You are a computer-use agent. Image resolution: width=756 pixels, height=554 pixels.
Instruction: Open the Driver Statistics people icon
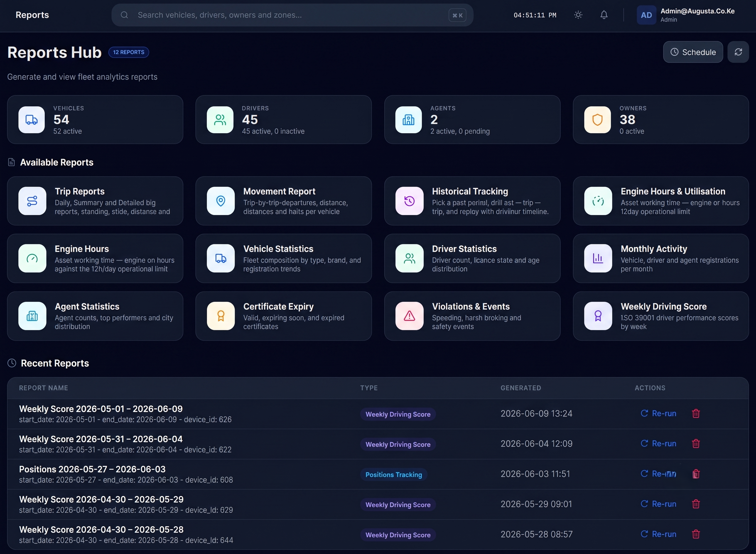pos(409,258)
